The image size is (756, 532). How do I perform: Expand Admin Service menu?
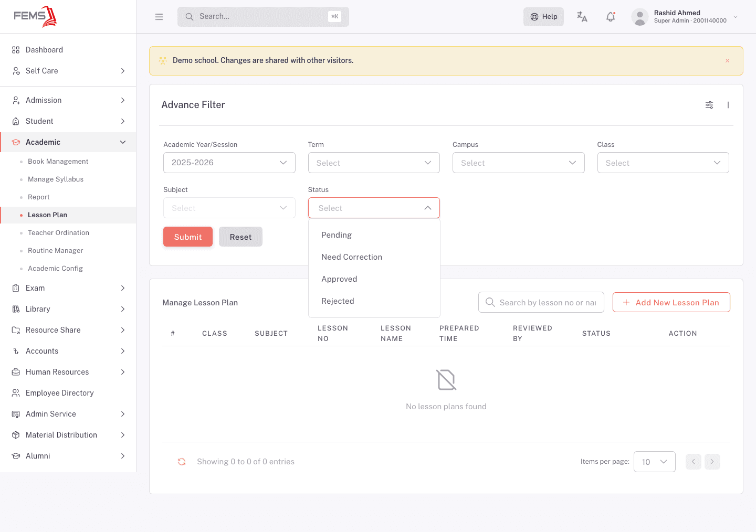coord(68,414)
